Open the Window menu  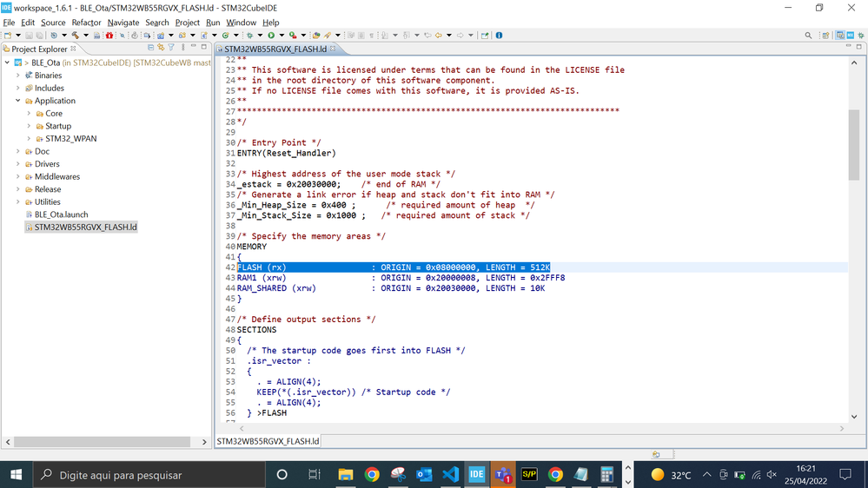241,23
